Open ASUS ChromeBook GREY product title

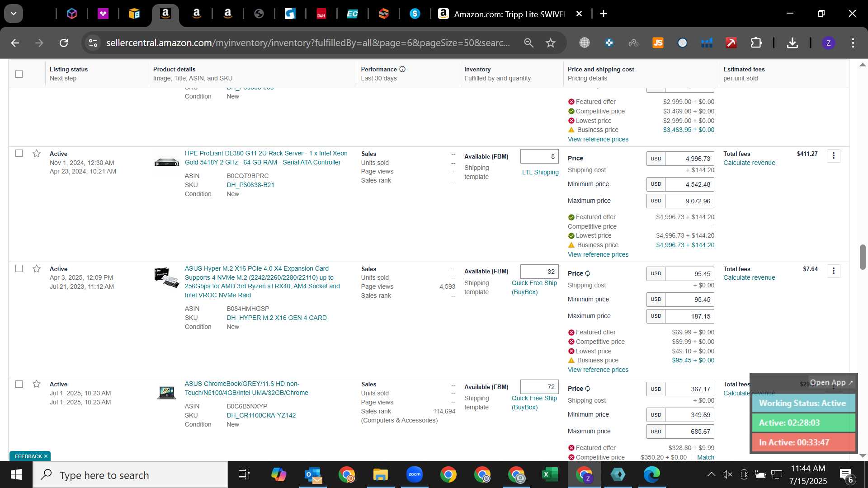(246, 389)
